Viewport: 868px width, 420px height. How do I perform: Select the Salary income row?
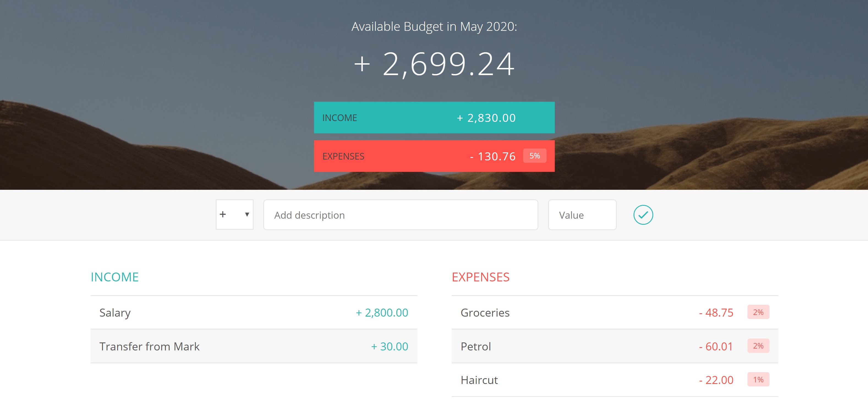(254, 312)
